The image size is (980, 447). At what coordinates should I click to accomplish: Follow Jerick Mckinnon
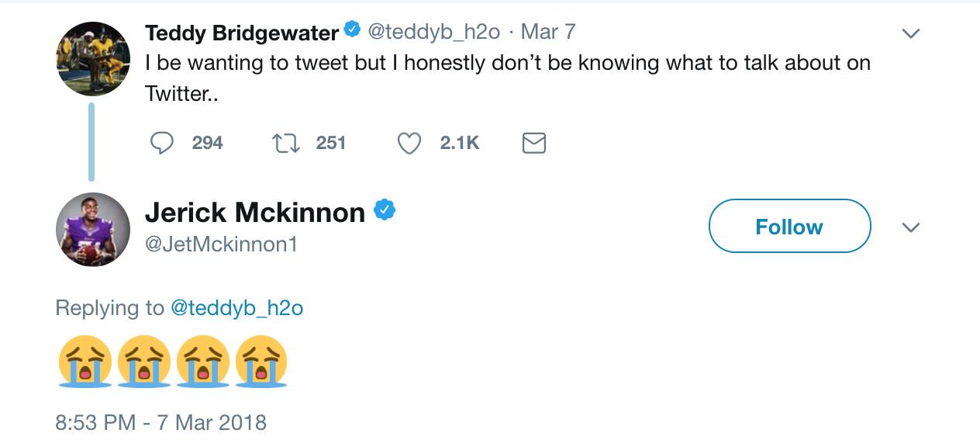[x=789, y=227]
